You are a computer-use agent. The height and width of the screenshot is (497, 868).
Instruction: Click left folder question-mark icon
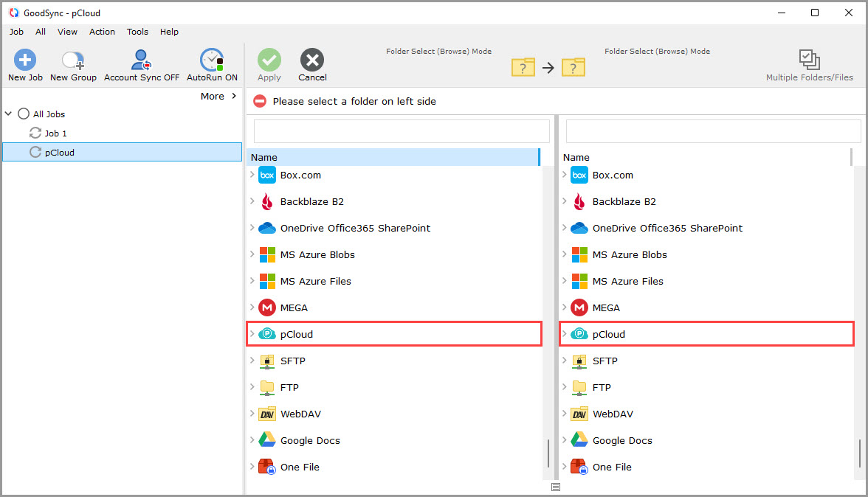(523, 67)
